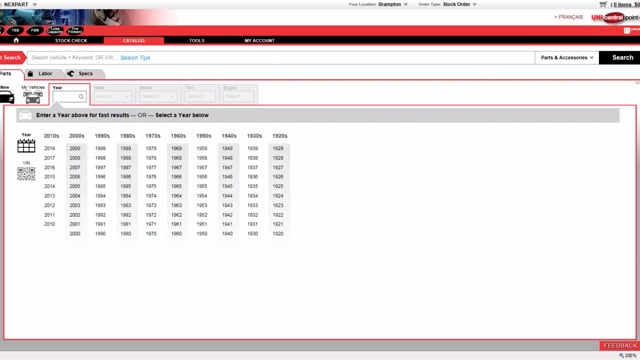This screenshot has width=640, height=360.
Task: Click the white icon on the red bar
Action: [627, 31]
